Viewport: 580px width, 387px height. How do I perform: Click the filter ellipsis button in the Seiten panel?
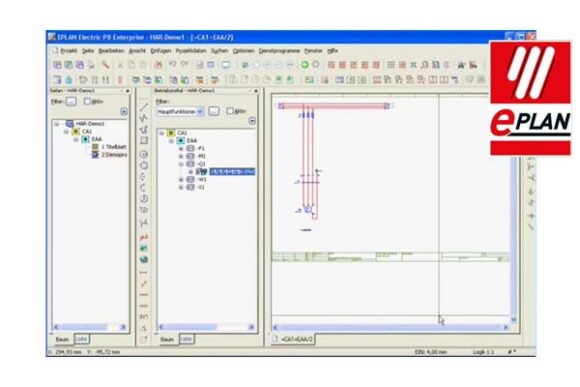(x=71, y=101)
